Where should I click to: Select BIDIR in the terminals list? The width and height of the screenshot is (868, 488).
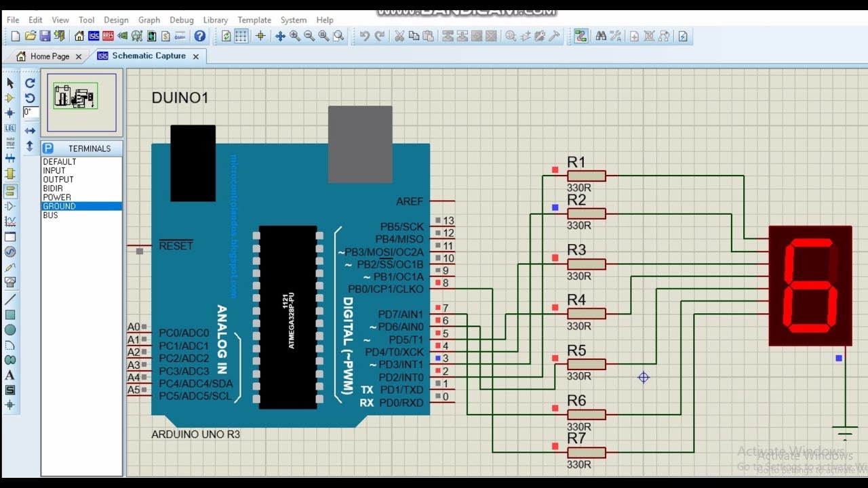point(81,188)
